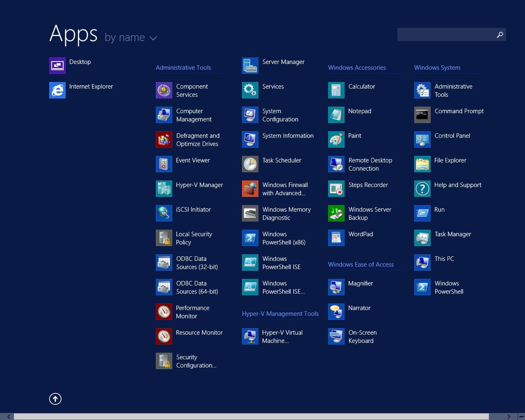Launch Steps Recorder icon
Viewport: 525px width, 420px height.
pos(336,189)
